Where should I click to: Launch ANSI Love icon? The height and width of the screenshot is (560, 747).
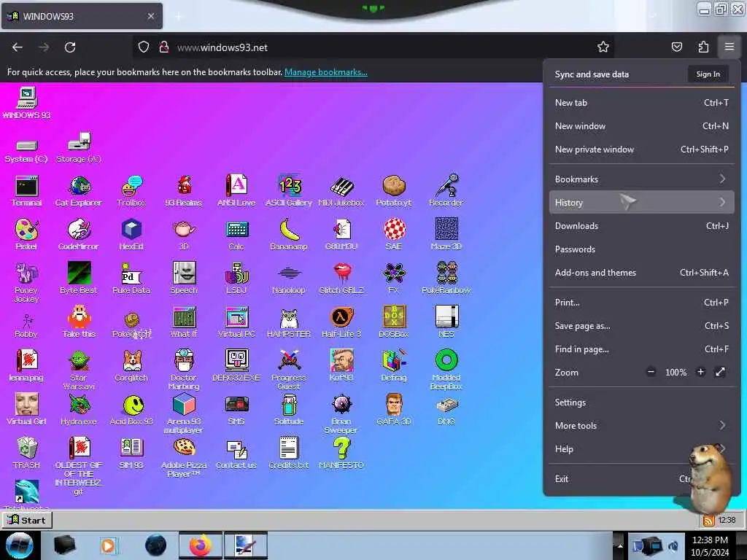coord(236,190)
